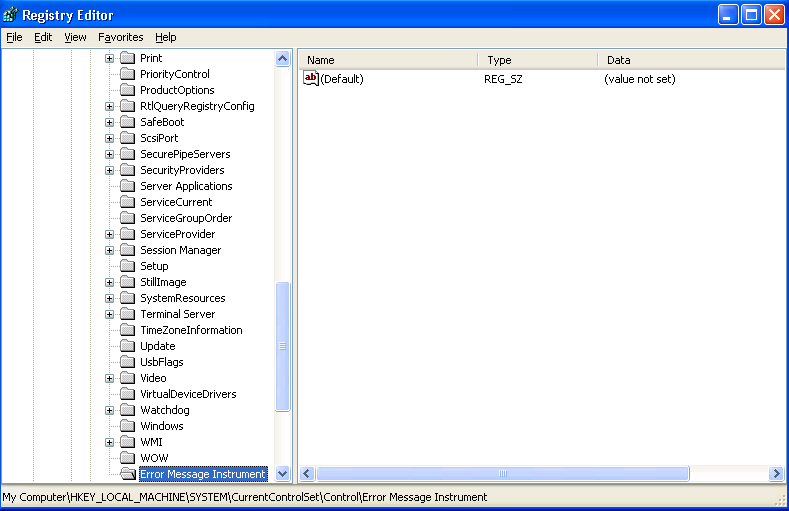Expand the Terminal Server key

110,314
